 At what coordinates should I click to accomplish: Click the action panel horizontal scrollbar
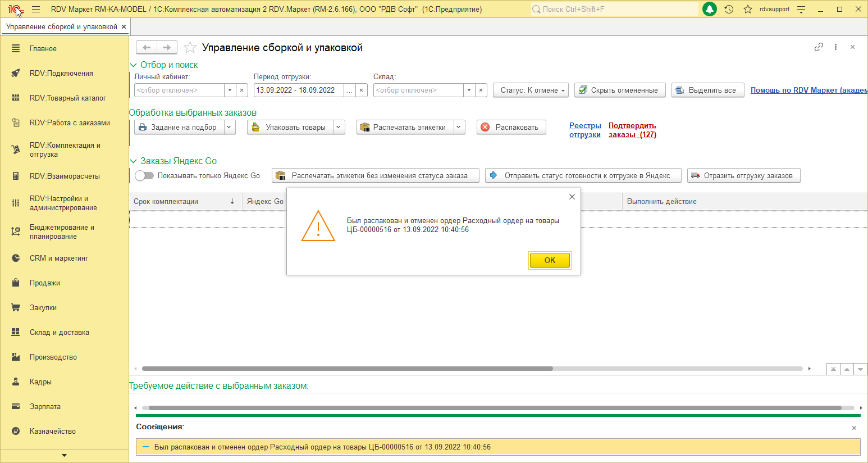coord(495,408)
